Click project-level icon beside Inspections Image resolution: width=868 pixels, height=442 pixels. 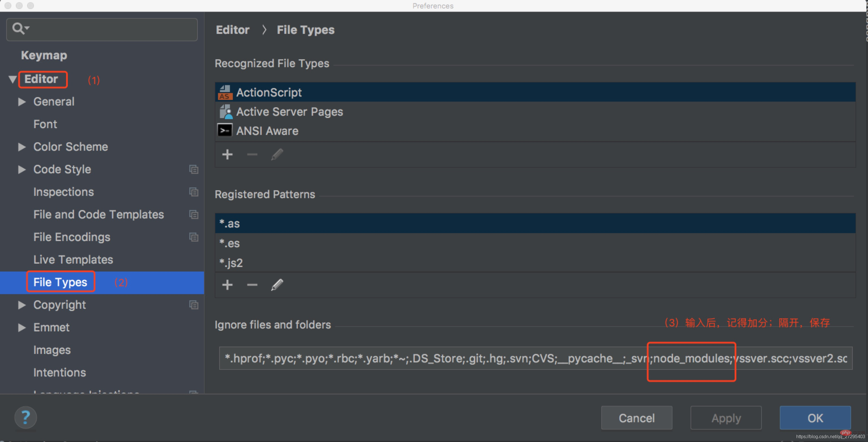(194, 192)
